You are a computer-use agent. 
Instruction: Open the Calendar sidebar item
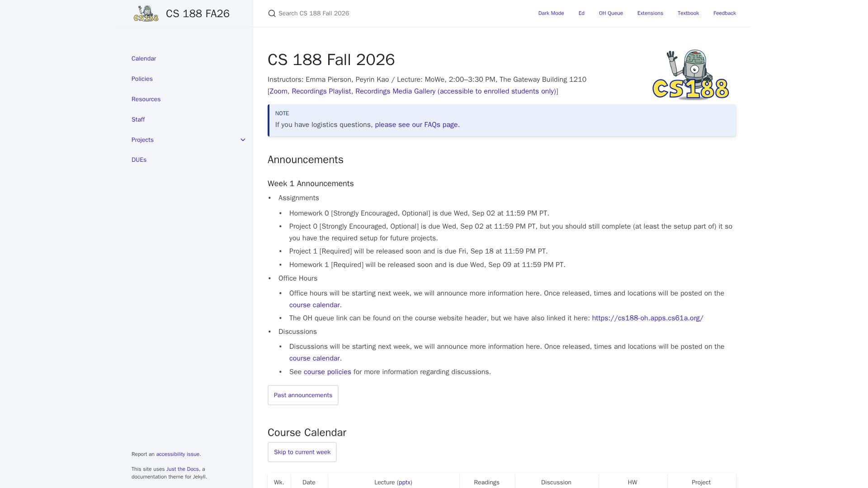tap(144, 59)
